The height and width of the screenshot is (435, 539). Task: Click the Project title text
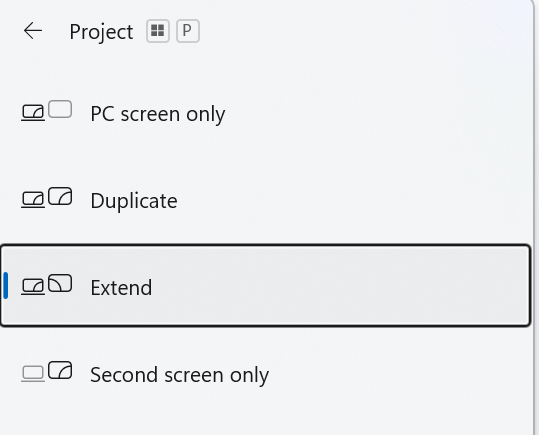tap(101, 32)
